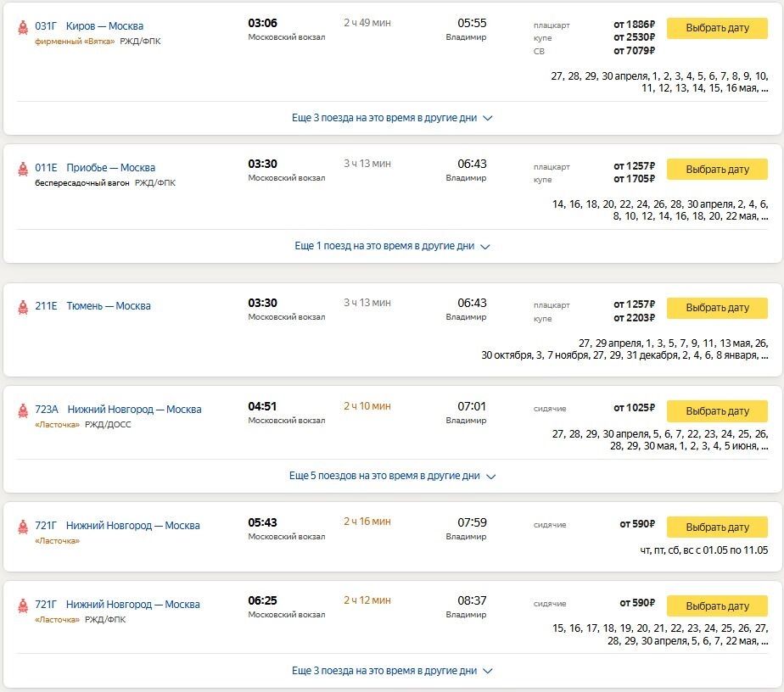
Task: Choose date for the 06:25 Ласточка train
Action: click(x=717, y=606)
